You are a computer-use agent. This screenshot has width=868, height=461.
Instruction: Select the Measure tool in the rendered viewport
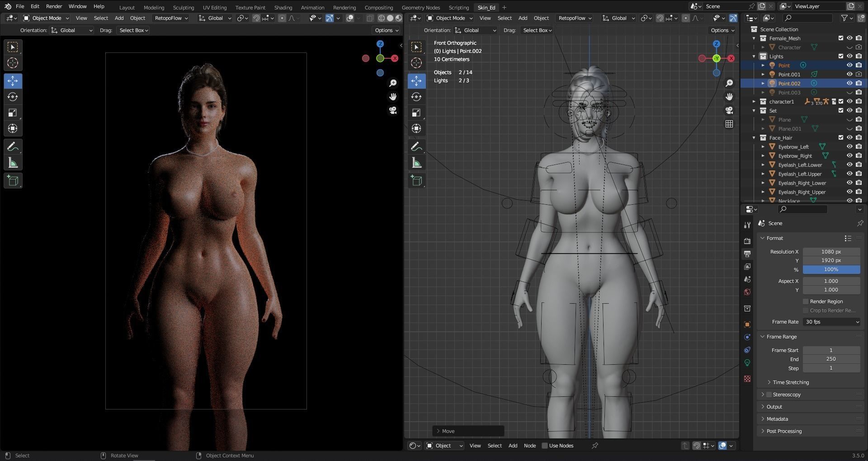[13, 163]
